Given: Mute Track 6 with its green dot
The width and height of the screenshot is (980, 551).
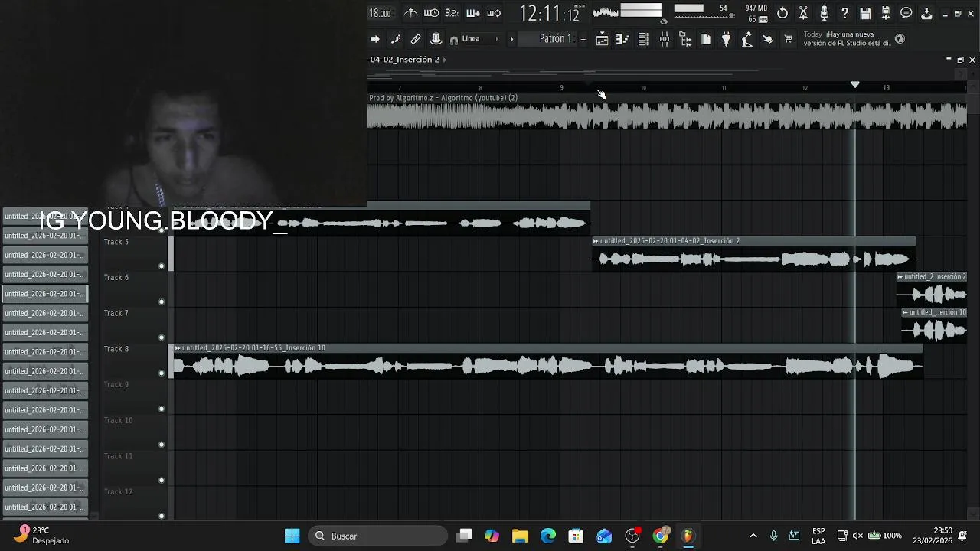Looking at the screenshot, I should pyautogui.click(x=162, y=302).
